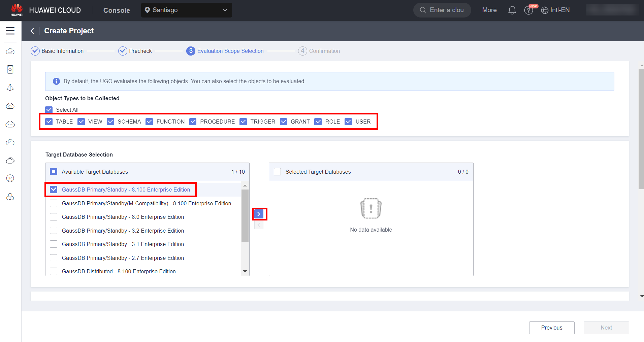The image size is (644, 342).
Task: Click the first cloud service sidebar icon
Action: [10, 51]
